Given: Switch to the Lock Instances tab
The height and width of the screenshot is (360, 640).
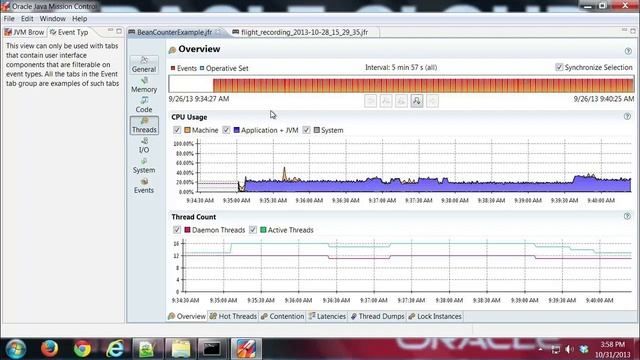Looking at the screenshot, I should click(435, 316).
